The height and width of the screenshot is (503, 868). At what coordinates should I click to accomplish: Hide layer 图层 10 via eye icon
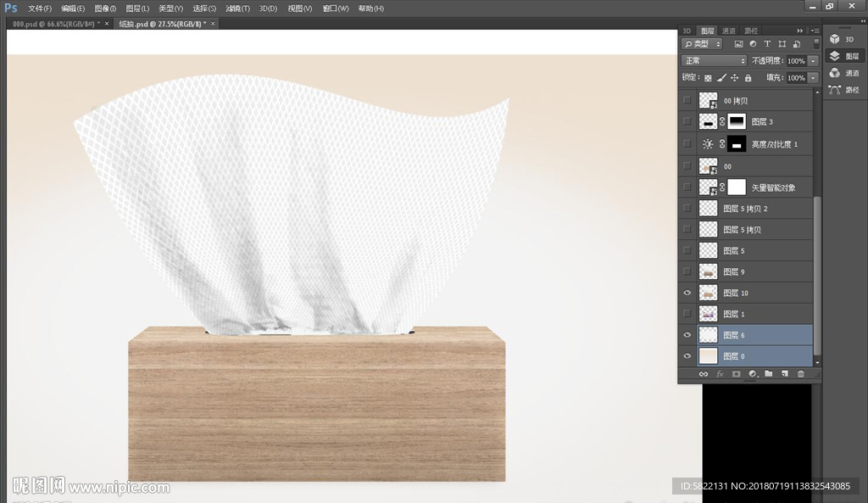687,293
